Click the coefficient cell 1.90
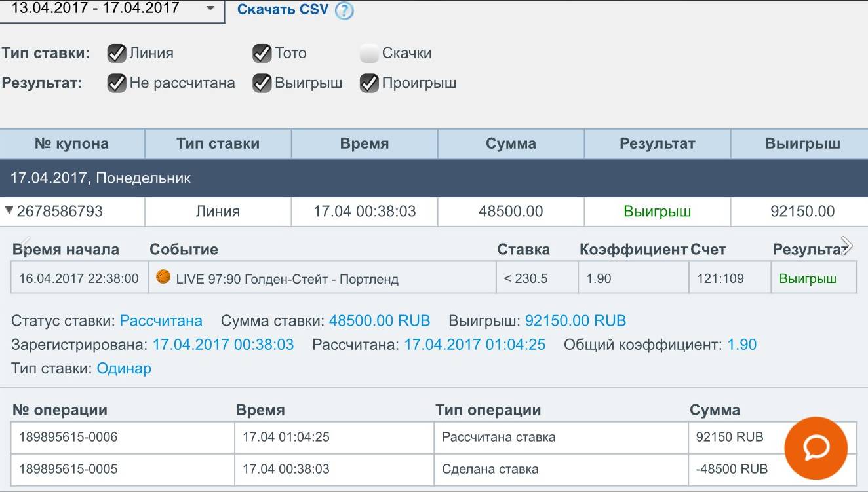This screenshot has height=492, width=868. click(x=634, y=278)
